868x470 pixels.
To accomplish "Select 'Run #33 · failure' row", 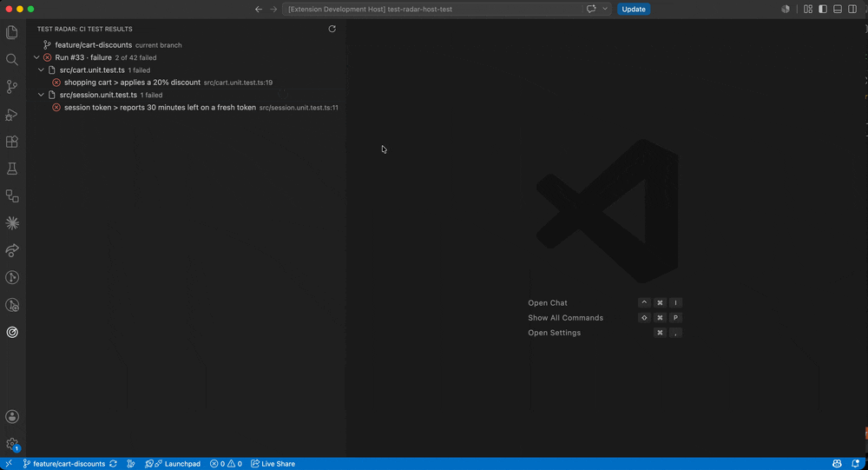I will pos(187,57).
